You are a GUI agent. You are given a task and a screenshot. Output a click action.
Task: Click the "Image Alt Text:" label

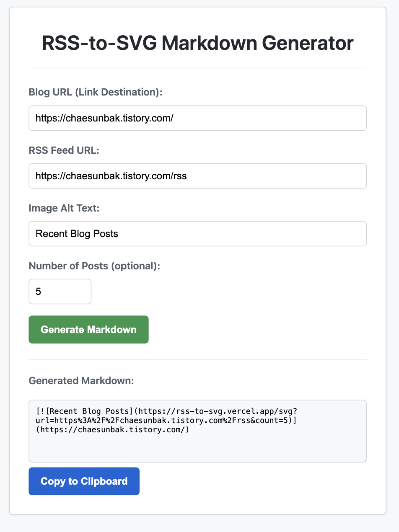[x=64, y=208]
